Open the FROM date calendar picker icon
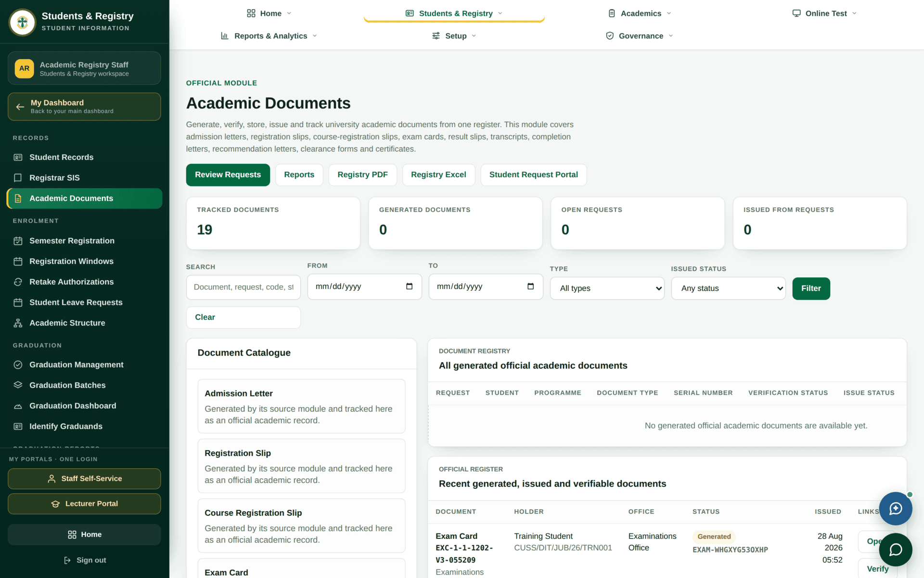The height and width of the screenshot is (578, 924). pyautogui.click(x=409, y=287)
